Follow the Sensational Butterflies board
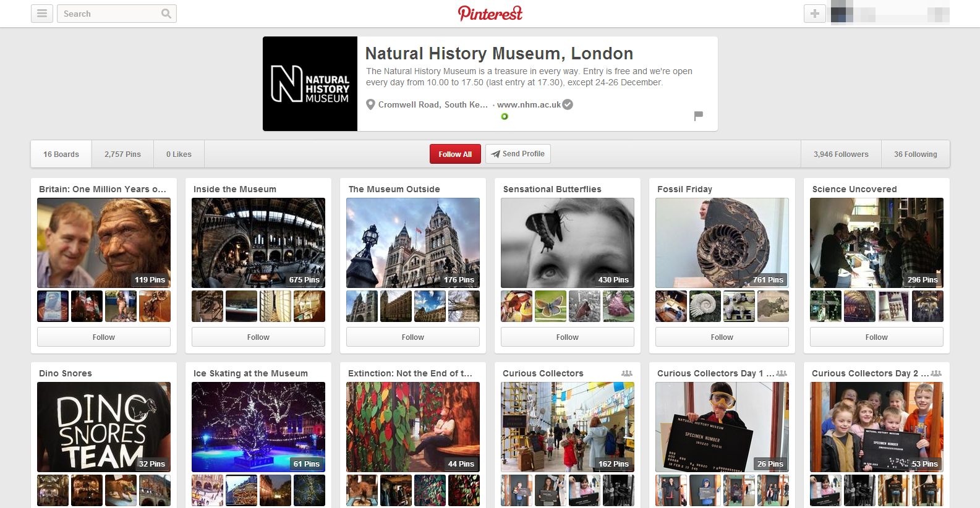980x508 pixels. (568, 337)
